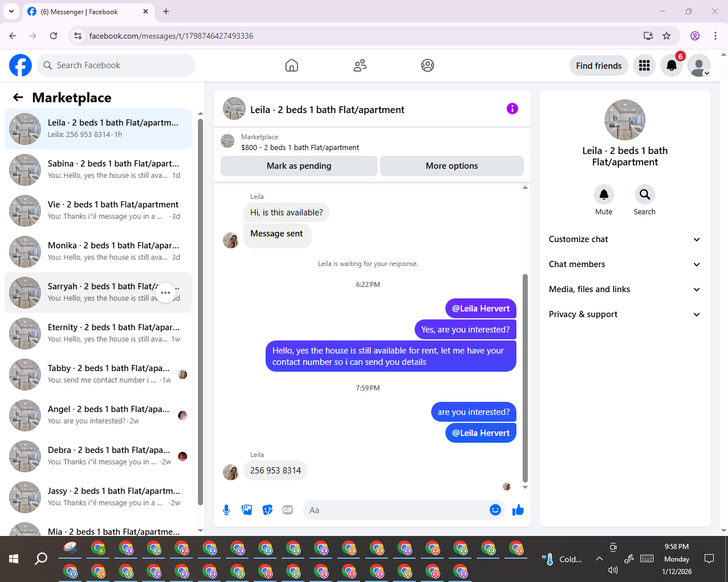Open emoji picker smiley icon
This screenshot has height=582, width=728.
click(x=495, y=510)
